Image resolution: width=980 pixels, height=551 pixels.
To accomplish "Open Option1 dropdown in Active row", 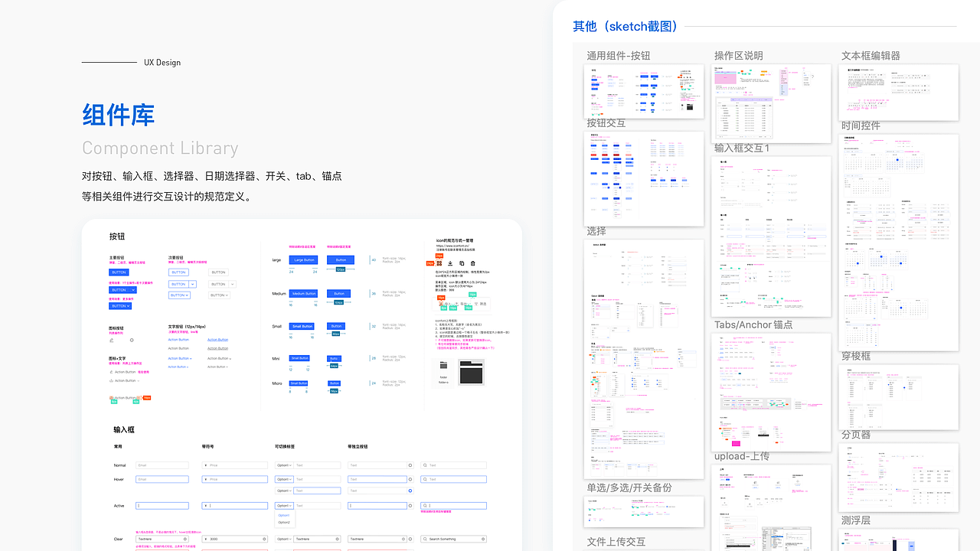I will pos(284,506).
